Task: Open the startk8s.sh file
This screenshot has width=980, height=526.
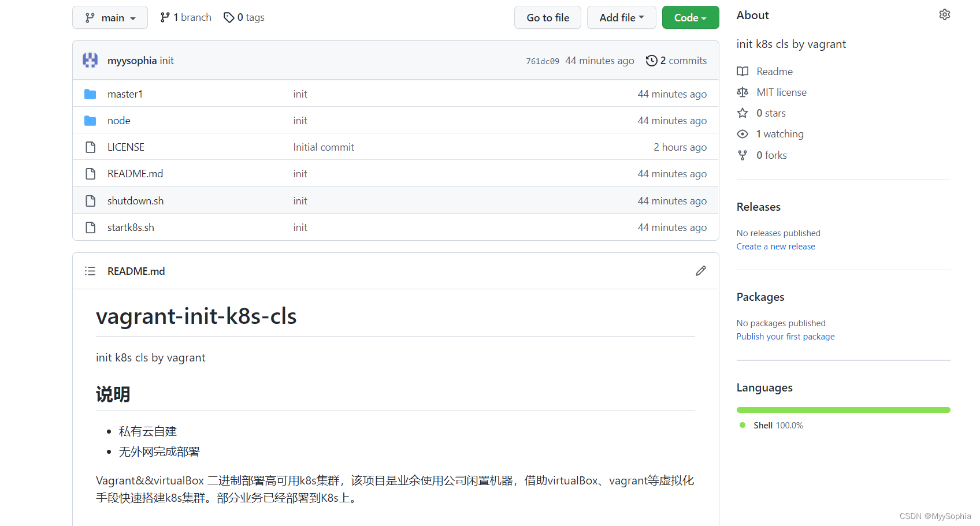Action: click(131, 227)
